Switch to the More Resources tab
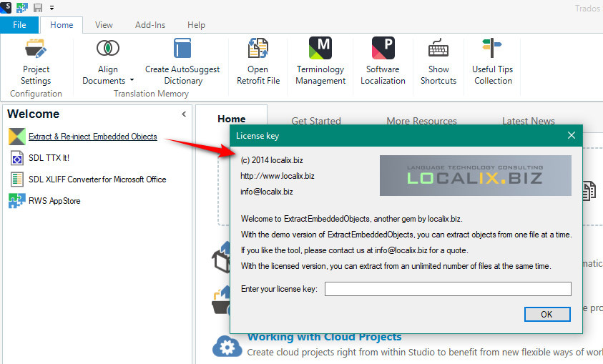Screen dimensions: 603x364 tap(421, 121)
